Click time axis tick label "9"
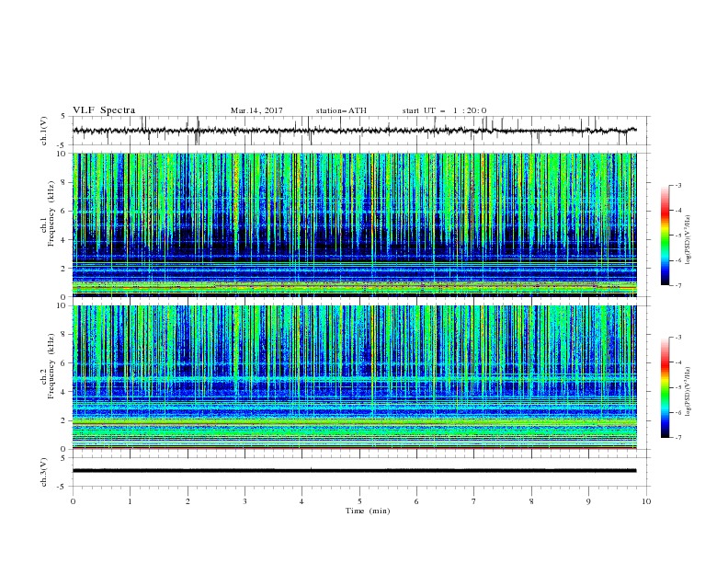 pos(588,501)
